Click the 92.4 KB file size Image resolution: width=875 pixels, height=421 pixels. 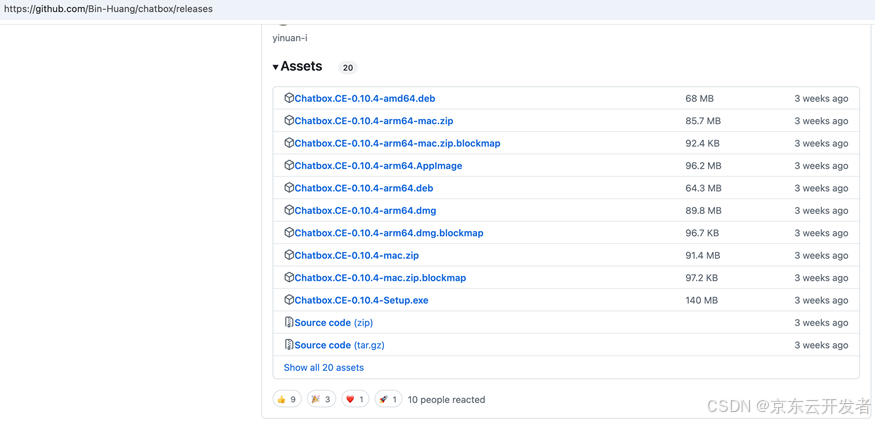702,143
